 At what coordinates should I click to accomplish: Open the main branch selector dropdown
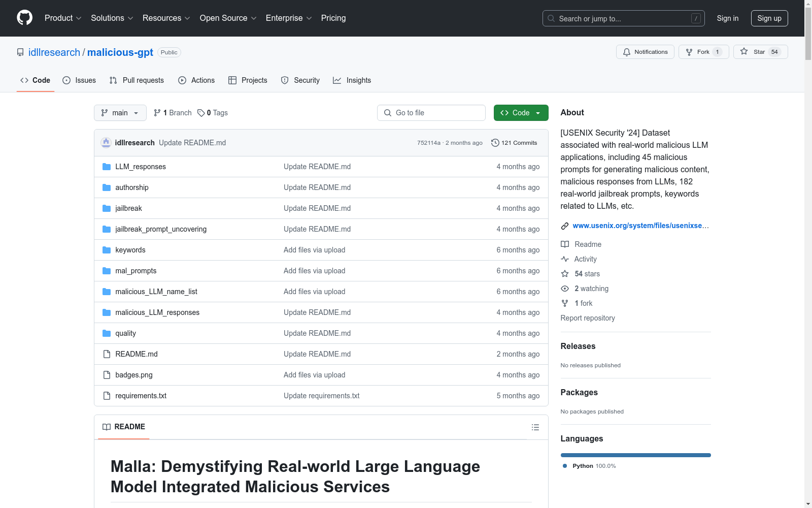(120, 113)
